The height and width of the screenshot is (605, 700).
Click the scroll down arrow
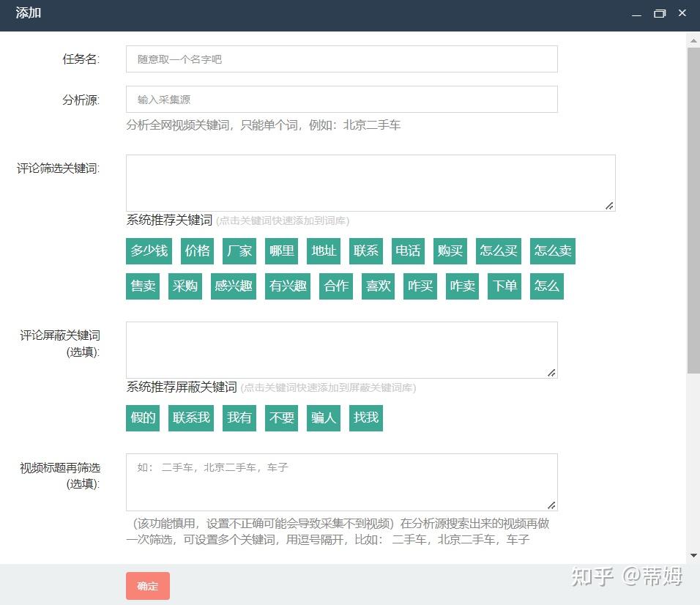693,555
